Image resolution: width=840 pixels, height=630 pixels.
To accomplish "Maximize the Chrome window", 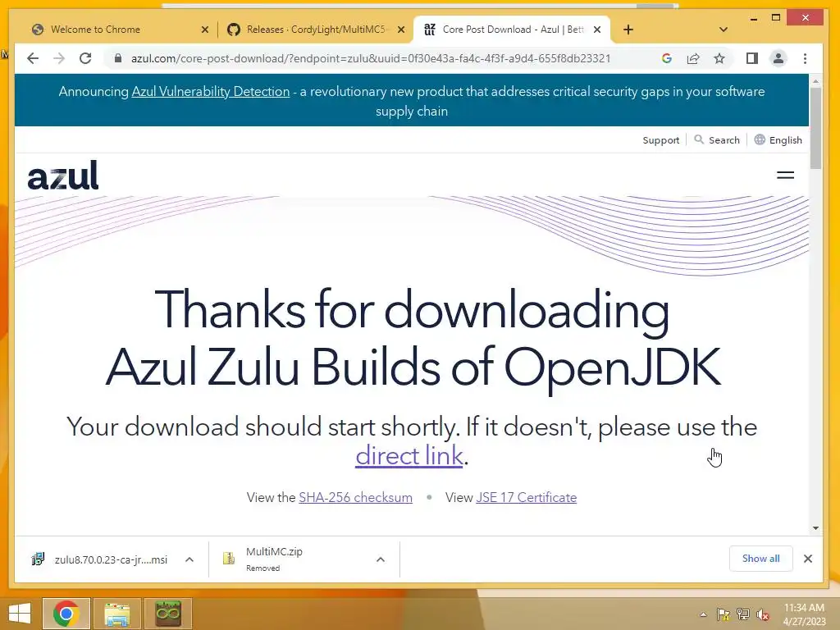I will [x=776, y=18].
